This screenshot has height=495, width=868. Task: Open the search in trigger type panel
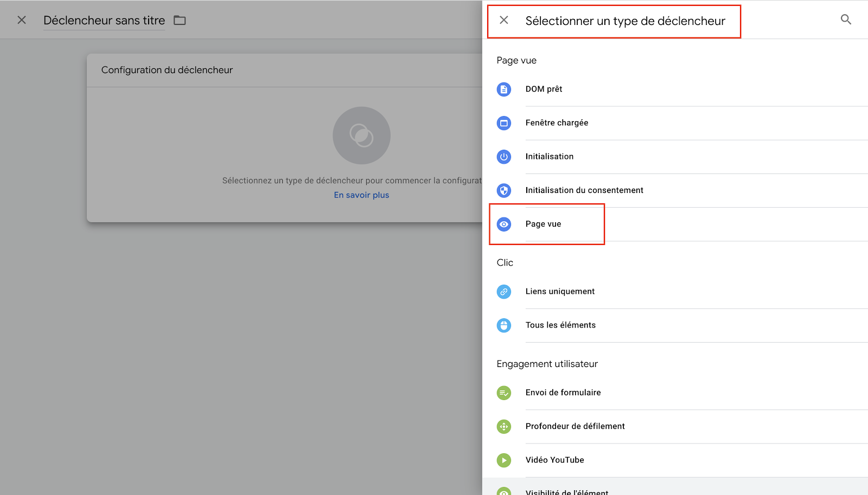846,20
